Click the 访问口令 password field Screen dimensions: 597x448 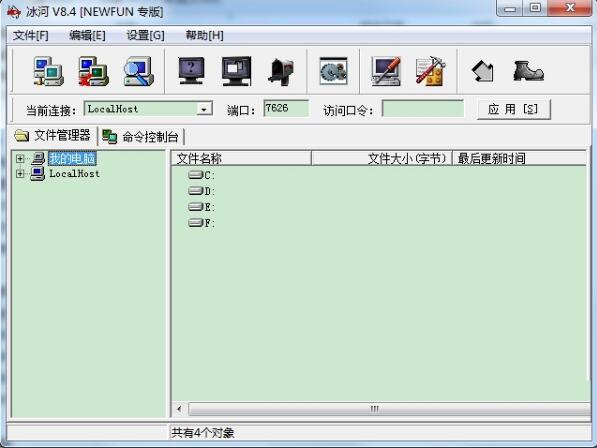click(x=423, y=109)
